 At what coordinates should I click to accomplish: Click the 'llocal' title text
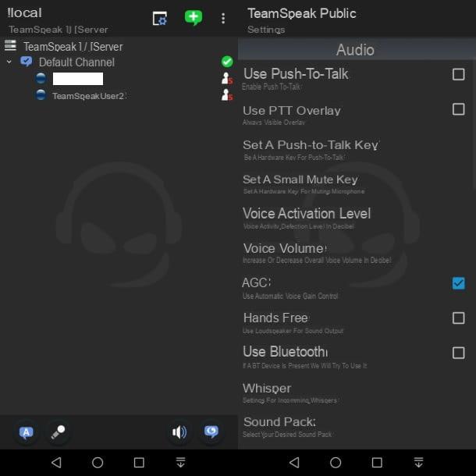(24, 12)
